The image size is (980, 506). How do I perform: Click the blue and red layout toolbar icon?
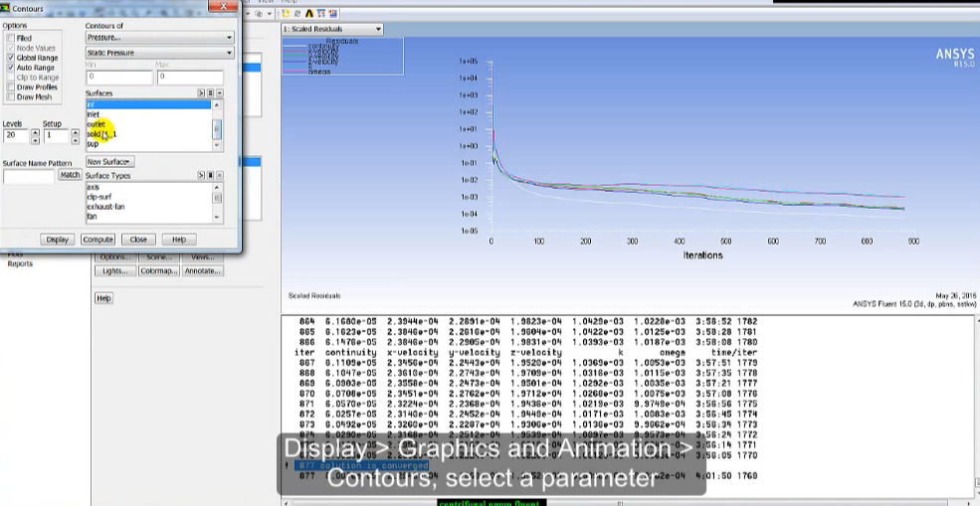tap(321, 13)
